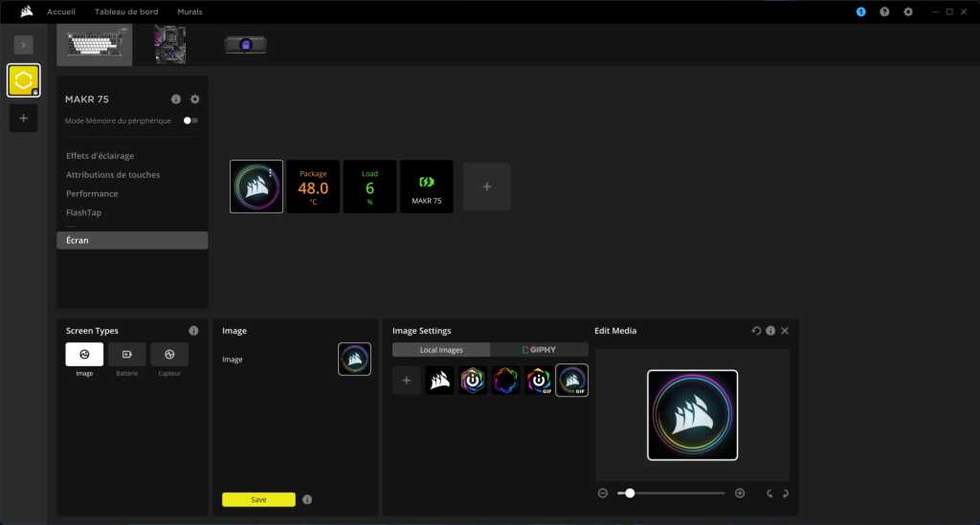Select the white Corsair sails image
This screenshot has height=525, width=980.
440,381
